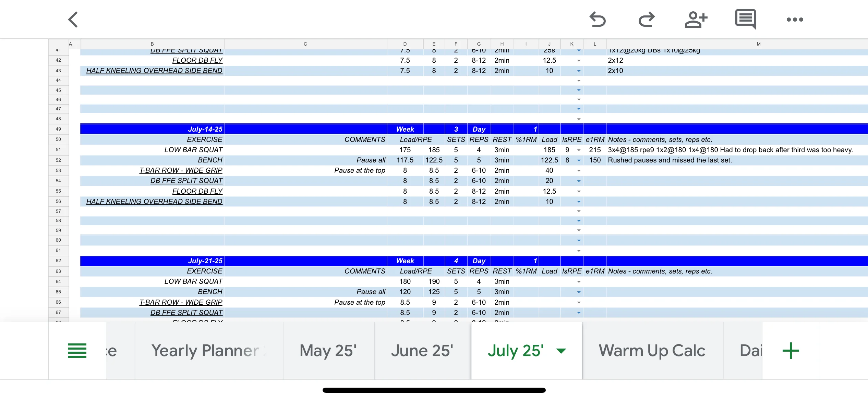
Task: Open IsRPE dropdown in LOW BAR SQUAT row 51
Action: point(579,150)
